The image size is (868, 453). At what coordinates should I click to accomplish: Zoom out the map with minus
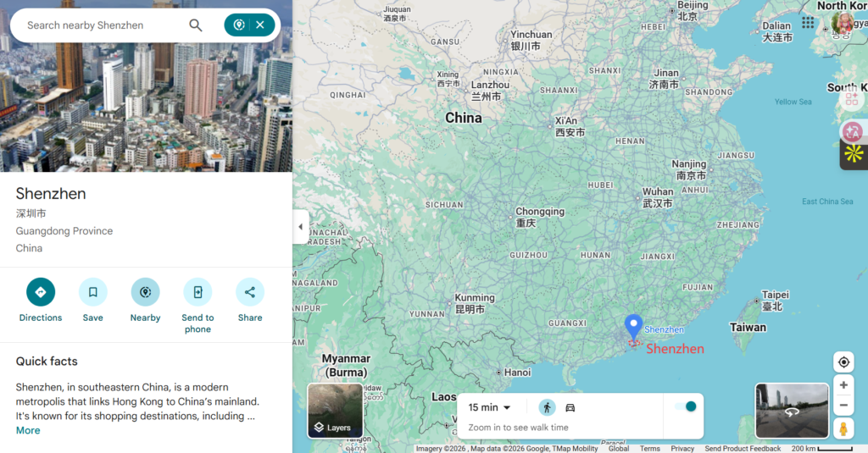843,406
